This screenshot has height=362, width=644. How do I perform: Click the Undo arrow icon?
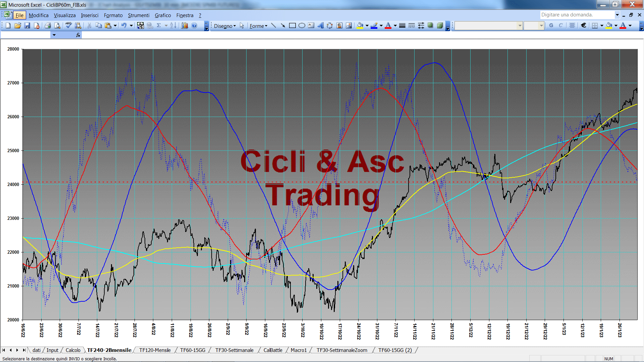click(x=124, y=26)
